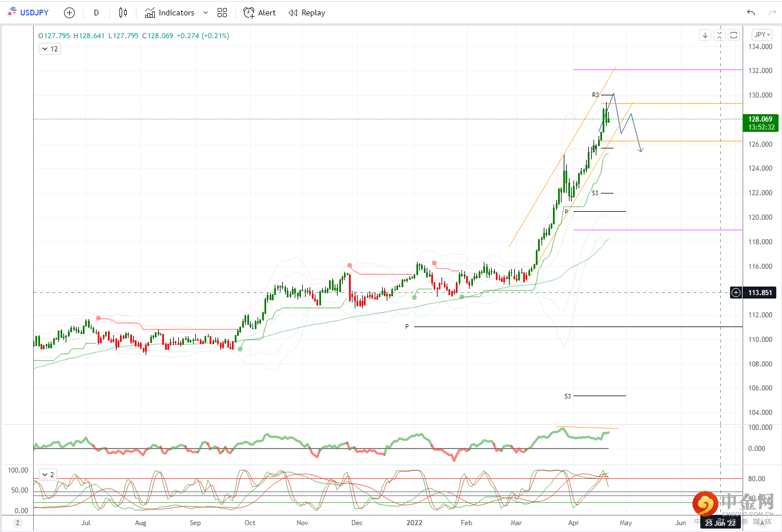
Task: Click the 104.000 price axis label
Action: pyautogui.click(x=760, y=413)
